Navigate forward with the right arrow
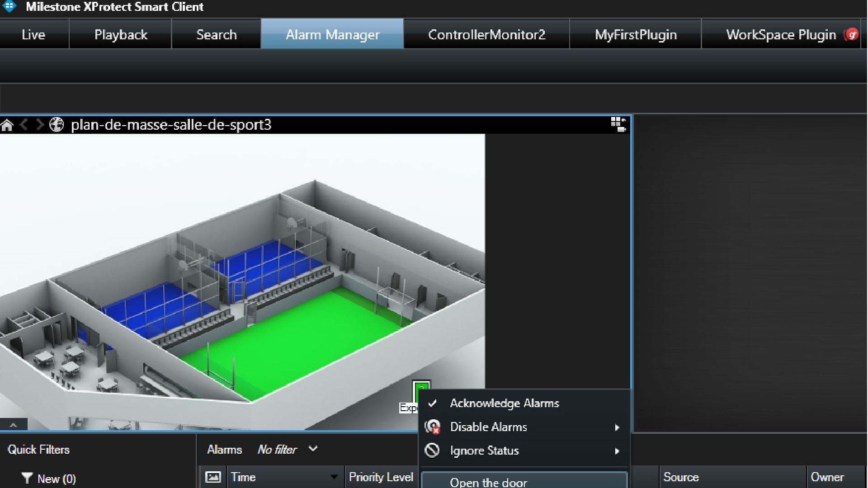 pyautogui.click(x=40, y=125)
